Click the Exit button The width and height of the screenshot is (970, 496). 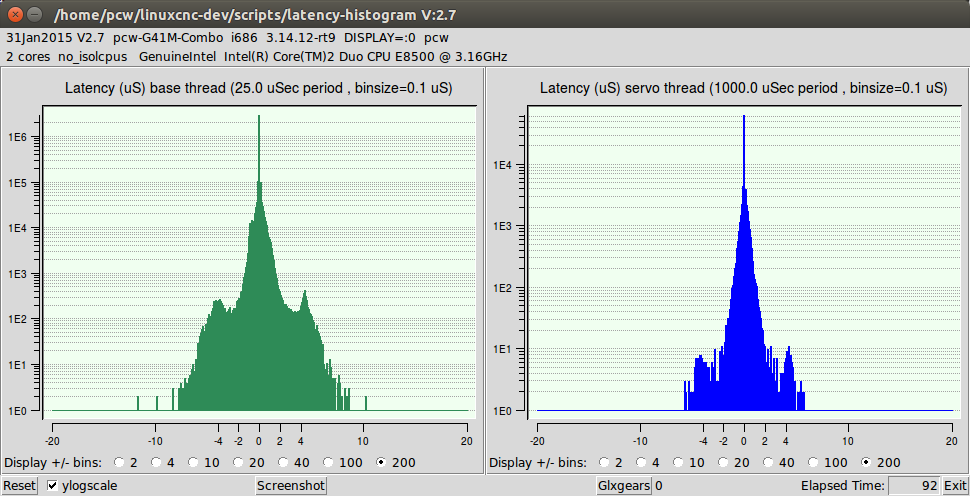pyautogui.click(x=954, y=485)
